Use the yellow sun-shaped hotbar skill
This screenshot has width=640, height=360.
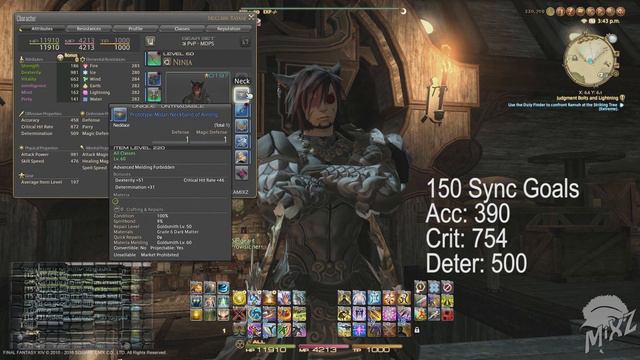(239, 298)
